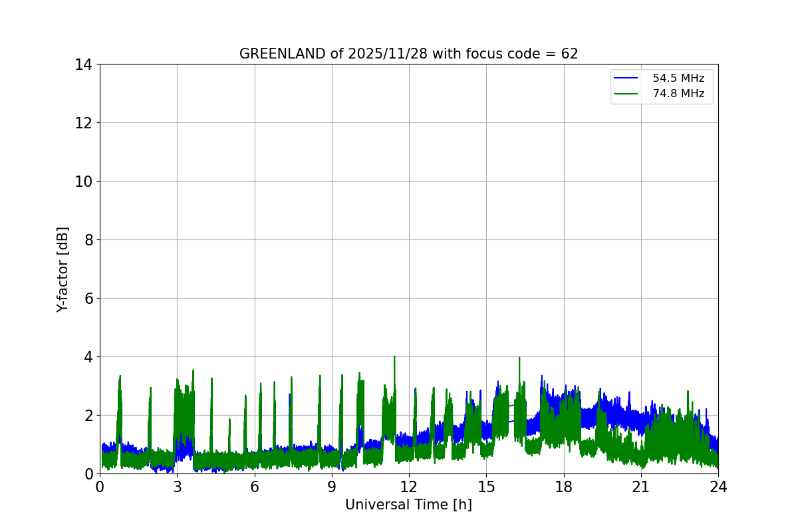The width and height of the screenshot is (798, 532).
Task: Click x-axis tick label '15'
Action: pos(486,487)
